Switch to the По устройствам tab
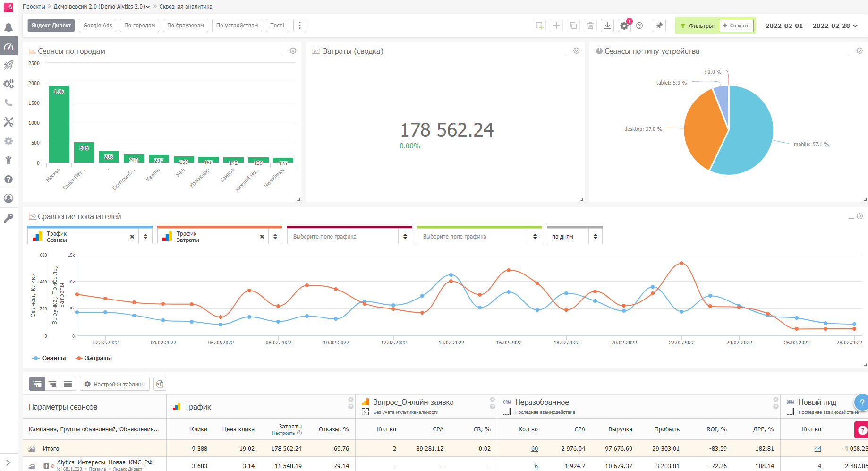Screen dimensions: 868x471 (237, 26)
